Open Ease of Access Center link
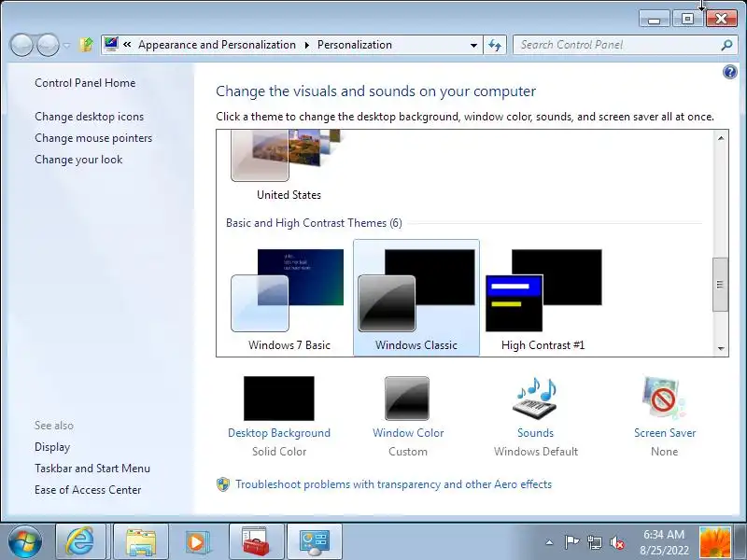Image resolution: width=747 pixels, height=560 pixels. click(88, 490)
